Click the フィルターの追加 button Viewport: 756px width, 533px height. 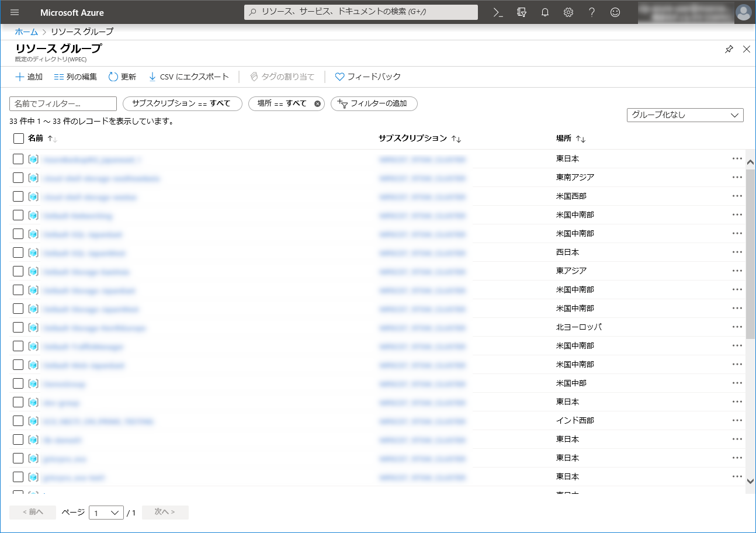(x=374, y=103)
